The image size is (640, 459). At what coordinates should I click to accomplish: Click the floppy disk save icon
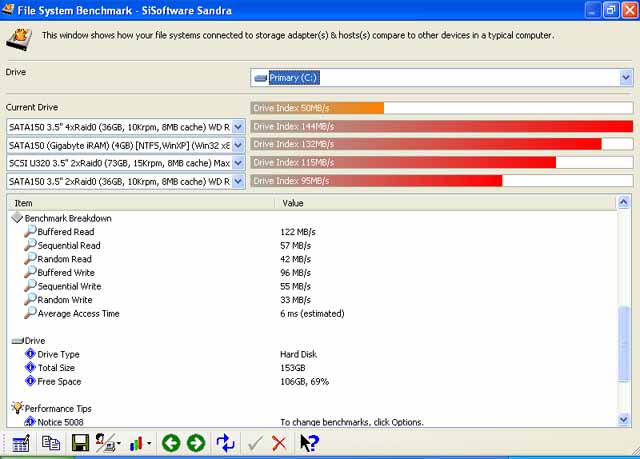point(80,443)
